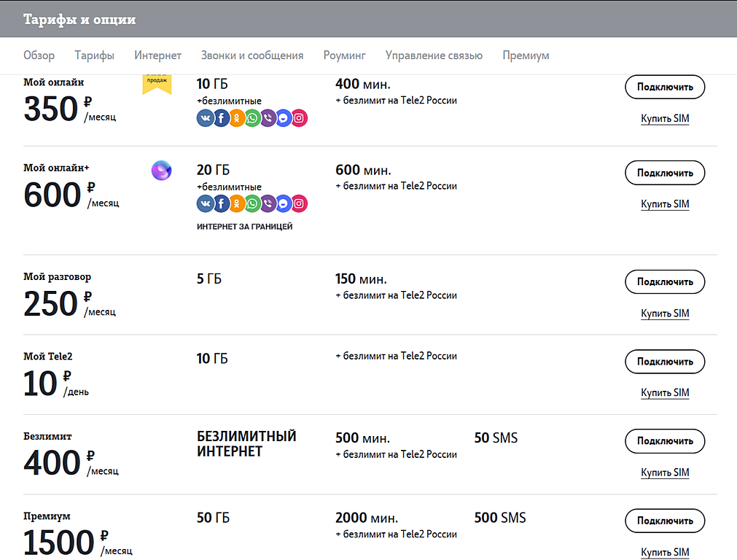Open the Обзор tab
Viewport: 737px width, 560px height.
(x=39, y=55)
